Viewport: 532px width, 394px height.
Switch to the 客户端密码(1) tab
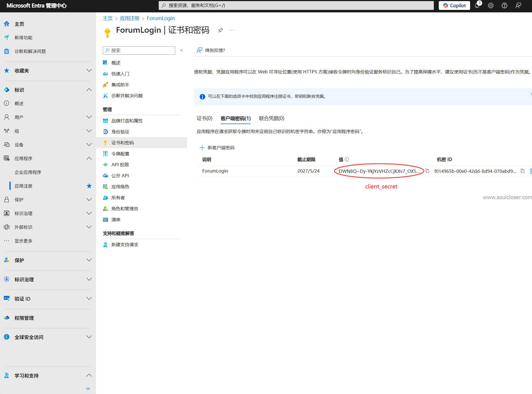(x=235, y=118)
